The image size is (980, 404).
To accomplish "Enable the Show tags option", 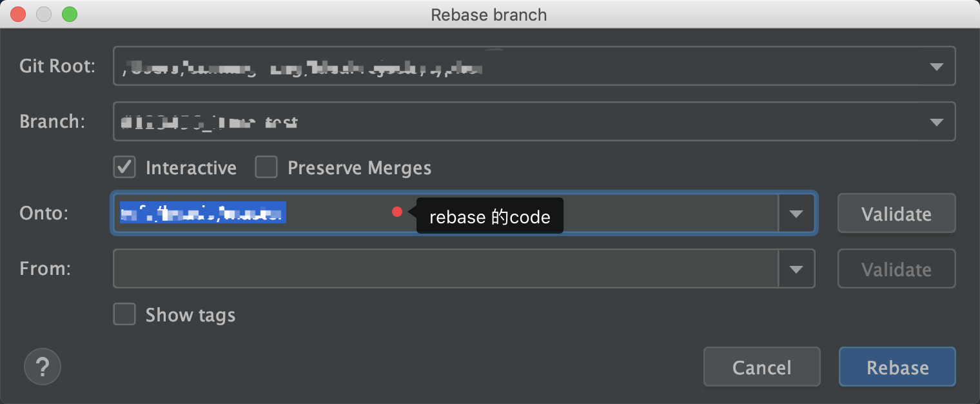I will tap(124, 314).
